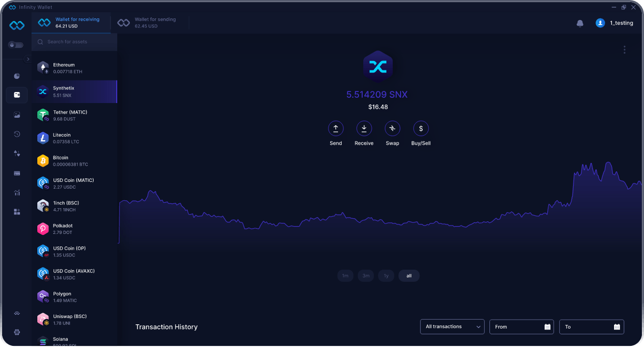
Task: Open the history clock icon in sidebar
Action: [x=17, y=134]
